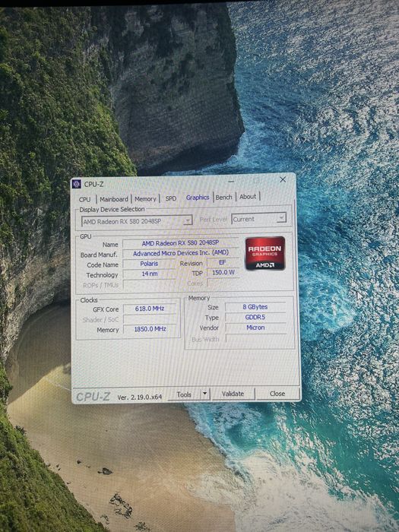
Task: Click the Tools button
Action: 184,394
